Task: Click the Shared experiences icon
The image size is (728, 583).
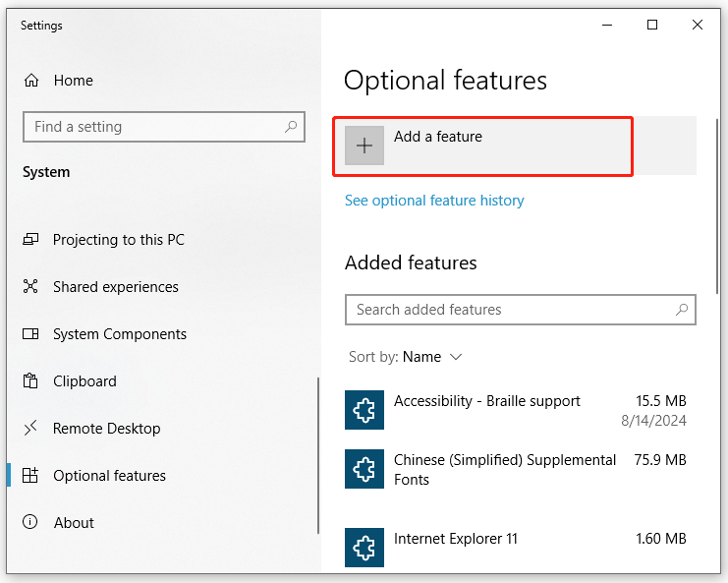Action: [31, 287]
